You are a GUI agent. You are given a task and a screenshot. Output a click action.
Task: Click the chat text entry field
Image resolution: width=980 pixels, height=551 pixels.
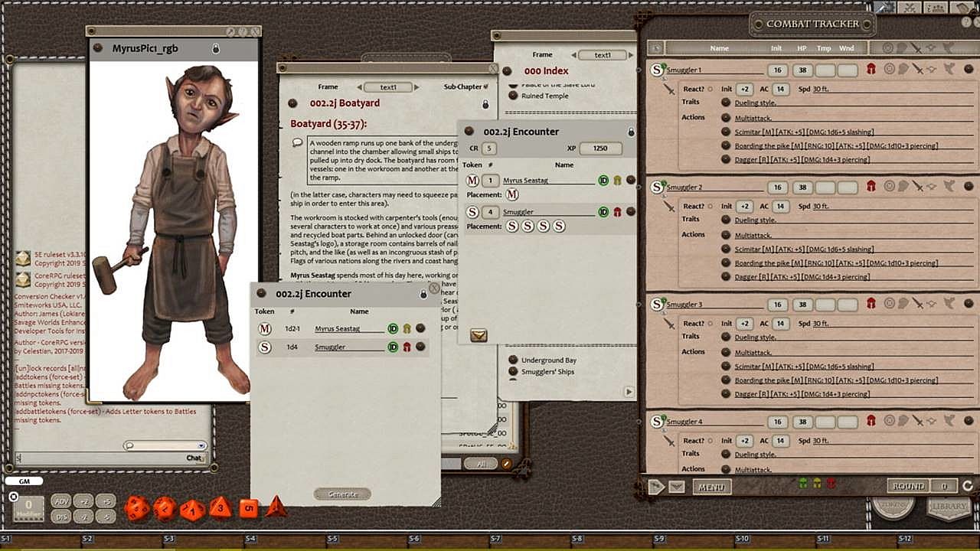coord(100,458)
